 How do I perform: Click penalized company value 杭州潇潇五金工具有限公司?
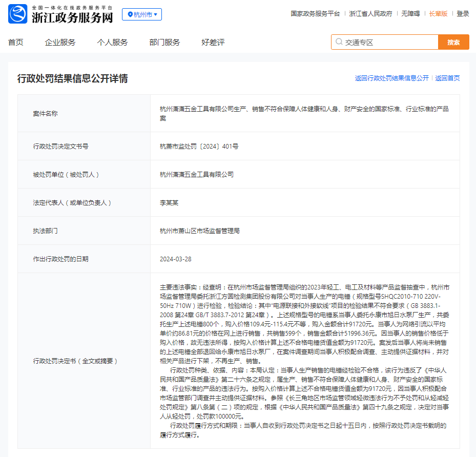point(197,175)
